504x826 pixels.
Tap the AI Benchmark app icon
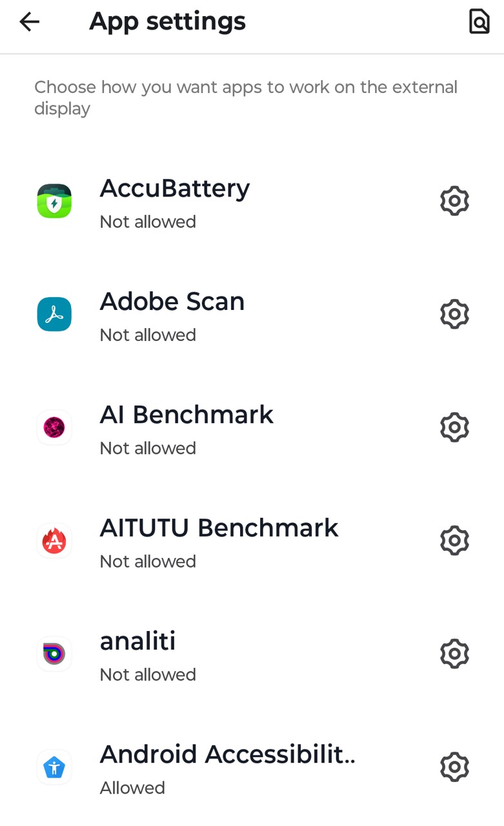[x=54, y=428]
